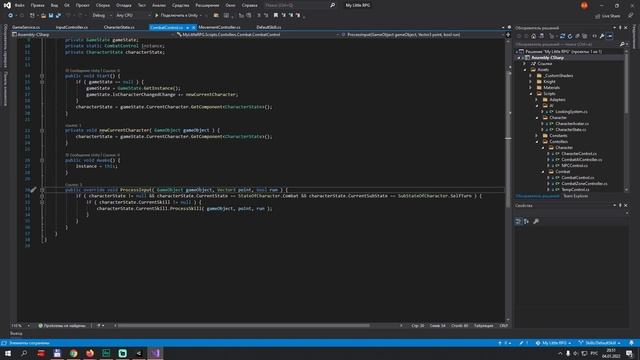
Task: Open the Проект menu
Action: tap(82, 5)
